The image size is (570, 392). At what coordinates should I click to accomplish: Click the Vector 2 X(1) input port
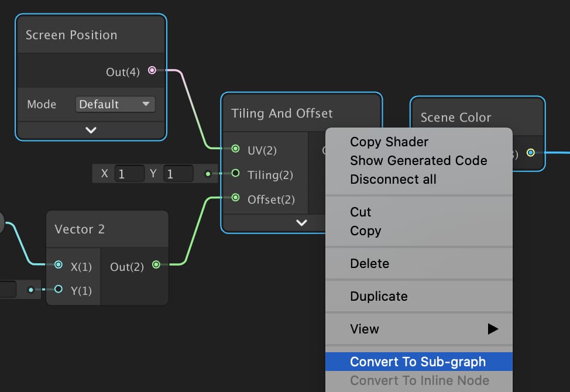pos(59,265)
